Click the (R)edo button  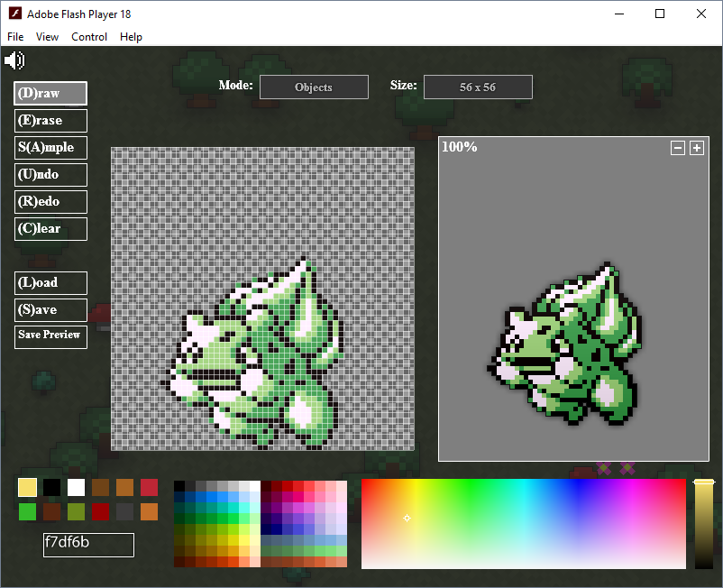(50, 202)
